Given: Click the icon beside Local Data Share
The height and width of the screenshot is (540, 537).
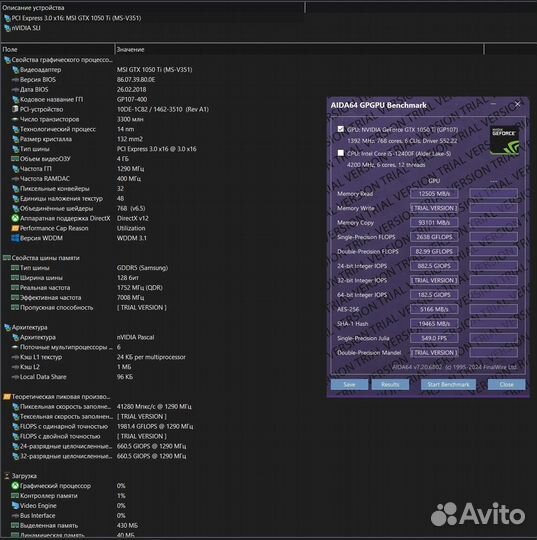Looking at the screenshot, I should point(15,377).
